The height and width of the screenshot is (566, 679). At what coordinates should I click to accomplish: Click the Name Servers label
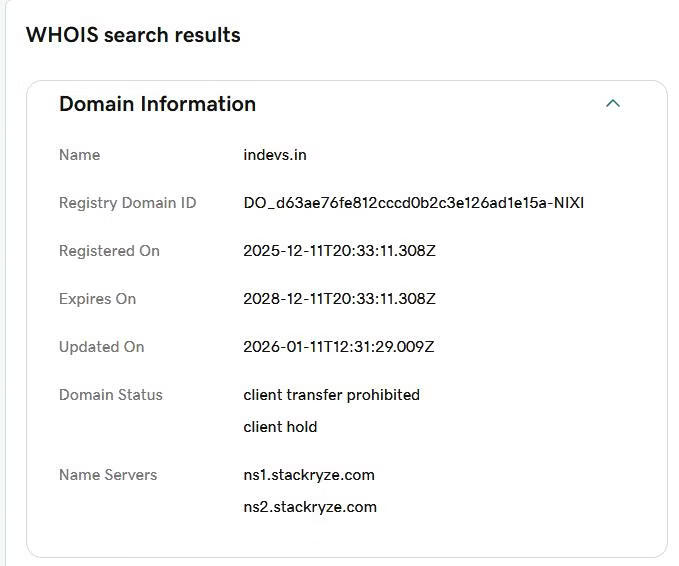[x=108, y=475]
